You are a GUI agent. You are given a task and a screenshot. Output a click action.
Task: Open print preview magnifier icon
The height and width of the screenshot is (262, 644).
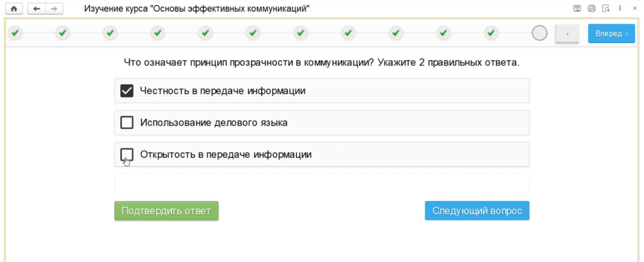(606, 9)
